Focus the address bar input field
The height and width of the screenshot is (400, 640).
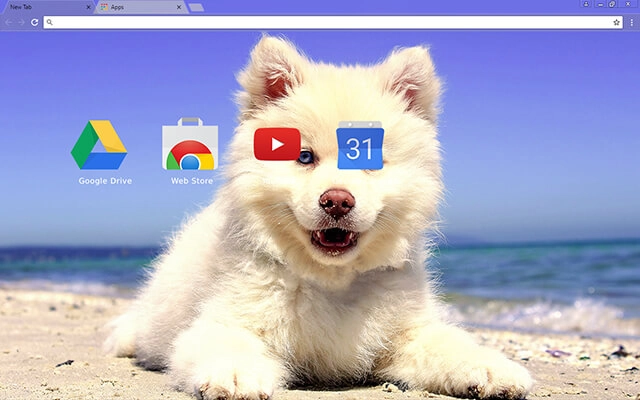333,22
